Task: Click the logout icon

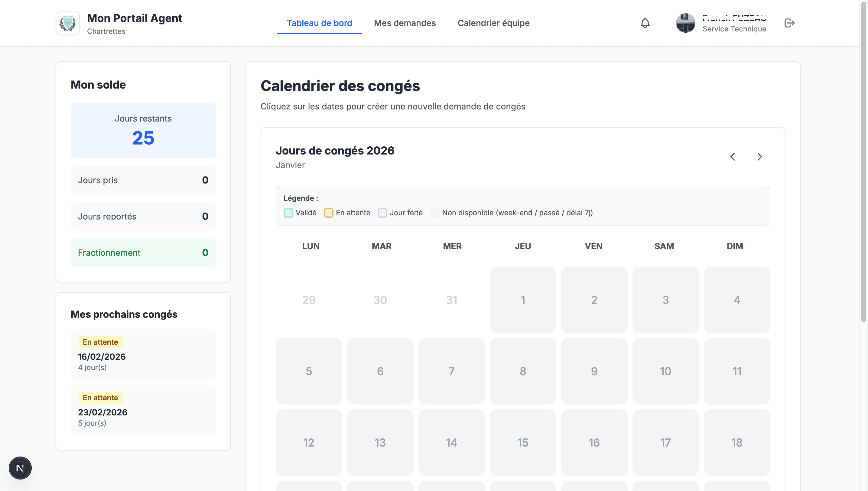Action: [789, 23]
